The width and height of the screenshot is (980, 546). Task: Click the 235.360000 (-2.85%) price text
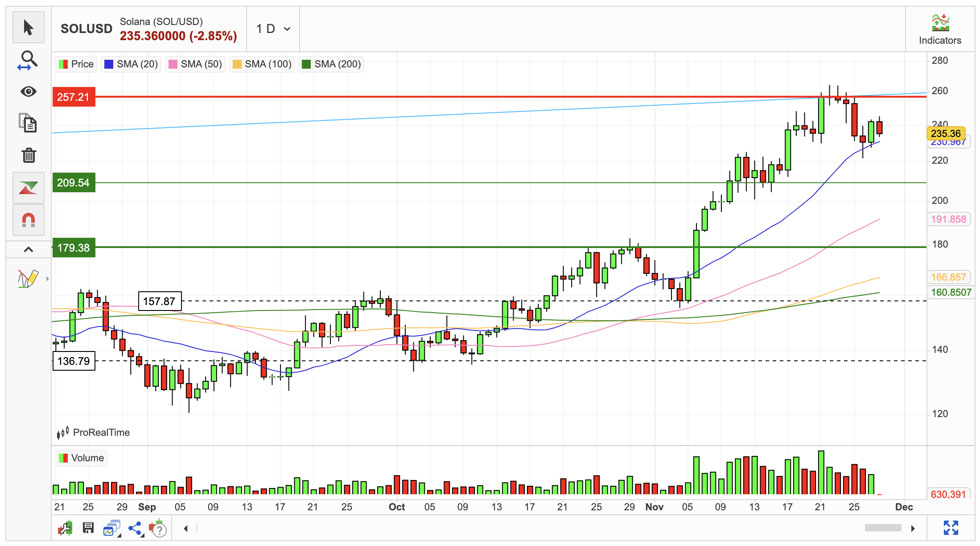pos(178,36)
